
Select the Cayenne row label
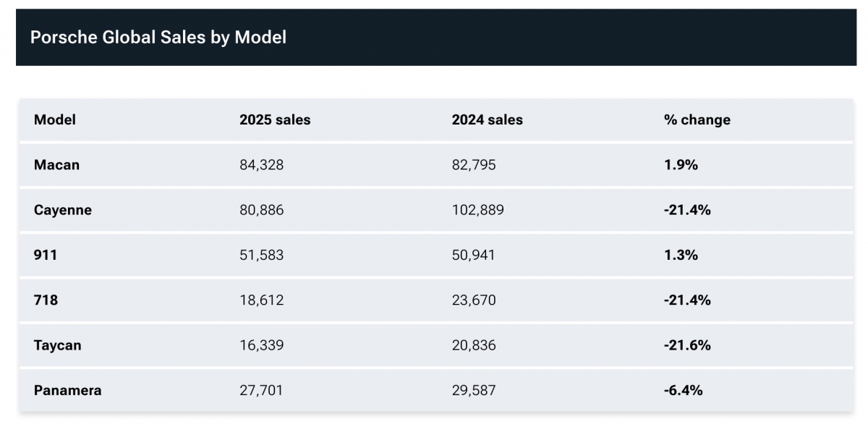point(63,211)
